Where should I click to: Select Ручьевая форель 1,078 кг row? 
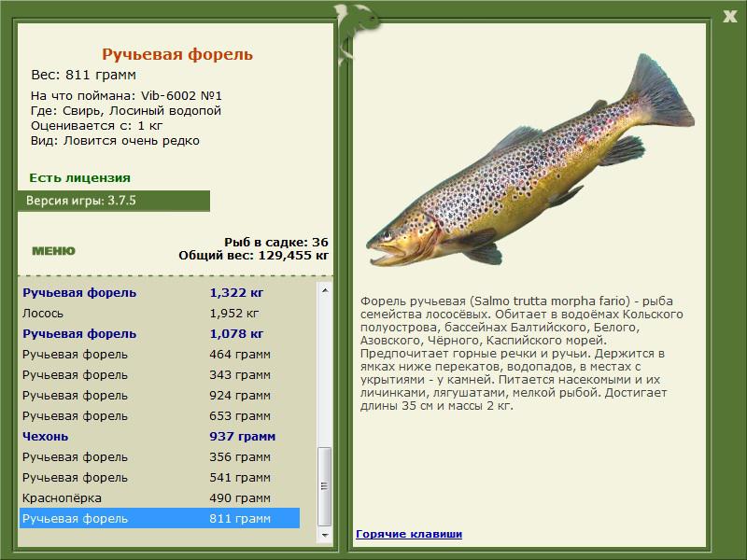pos(160,334)
